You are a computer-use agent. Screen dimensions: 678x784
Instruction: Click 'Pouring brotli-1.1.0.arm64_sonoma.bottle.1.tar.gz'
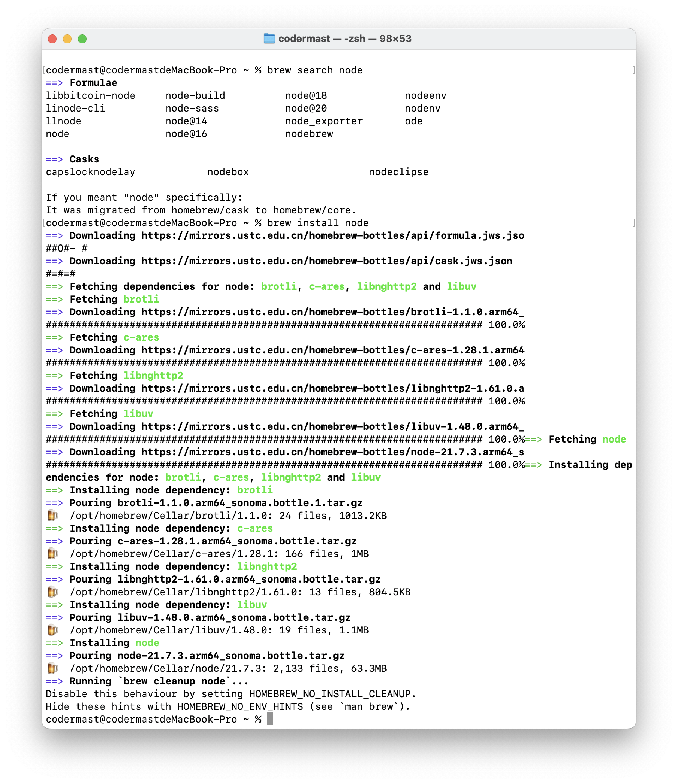click(x=216, y=503)
